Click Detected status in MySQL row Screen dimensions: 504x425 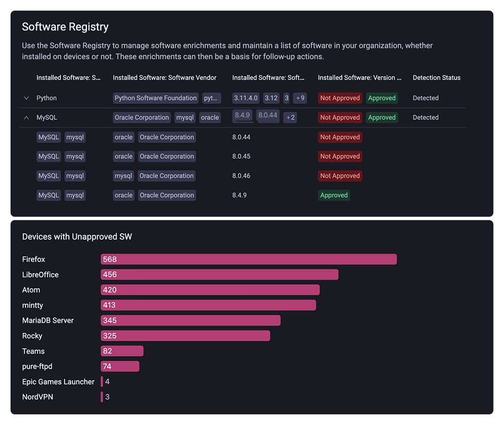coord(426,118)
